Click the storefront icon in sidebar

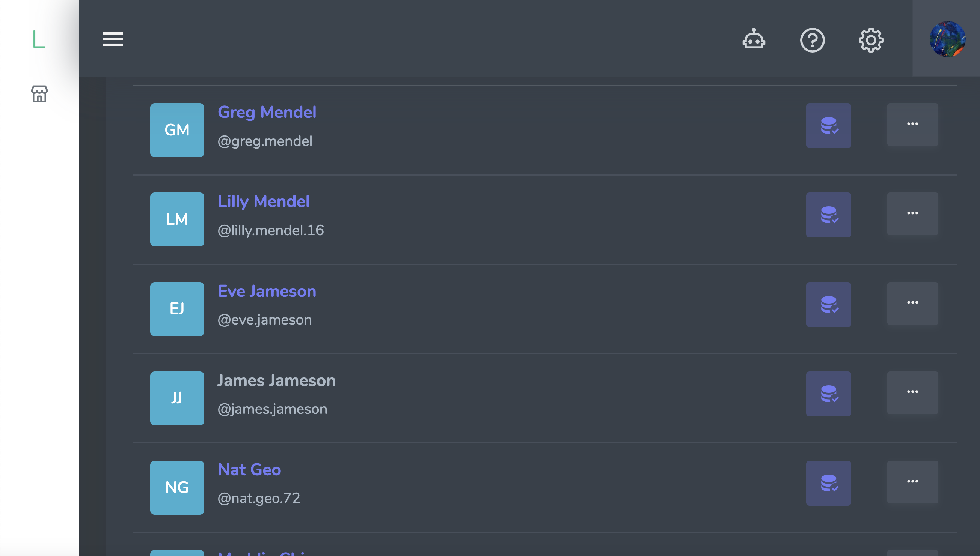click(39, 93)
